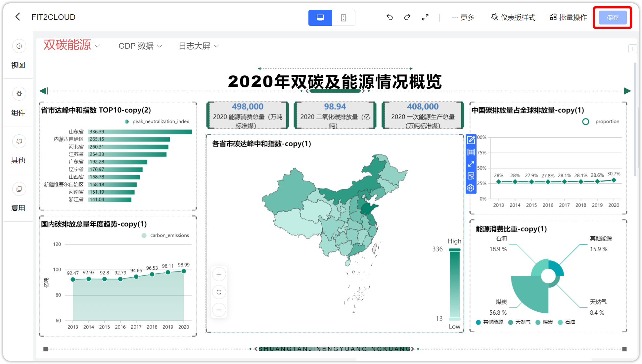Click the 广东省 192.28 bar

pos(117,162)
